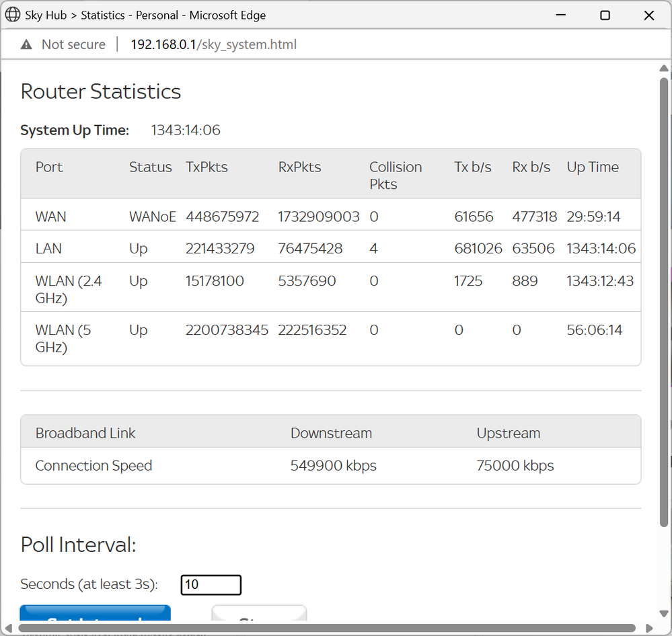This screenshot has height=636, width=672.
Task: Click the vertical scrollbar down arrow
Action: pos(664,615)
